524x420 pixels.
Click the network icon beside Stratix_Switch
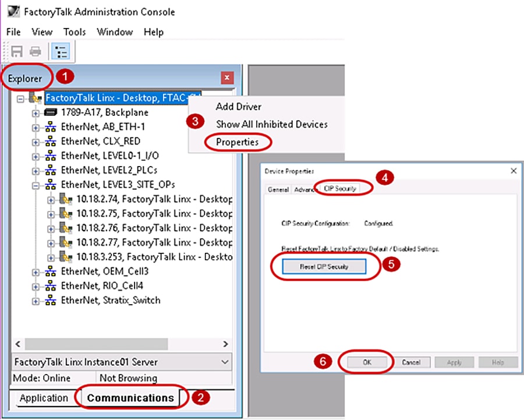[x=51, y=300]
